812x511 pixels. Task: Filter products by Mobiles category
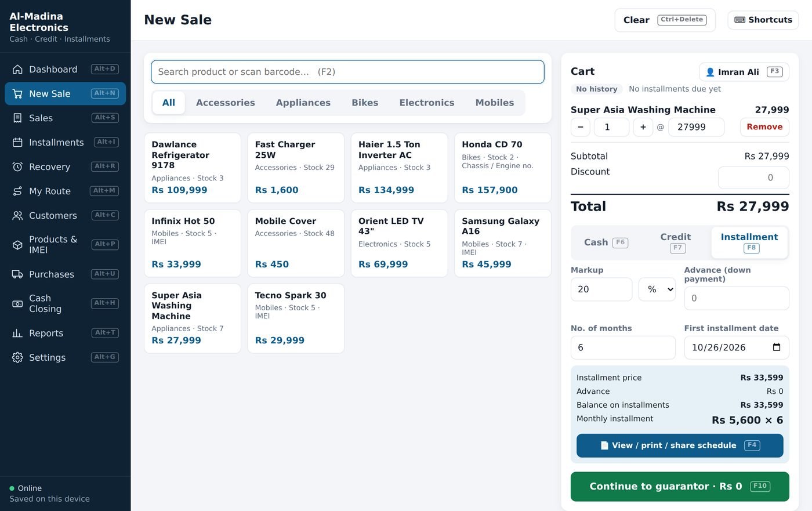(x=495, y=103)
